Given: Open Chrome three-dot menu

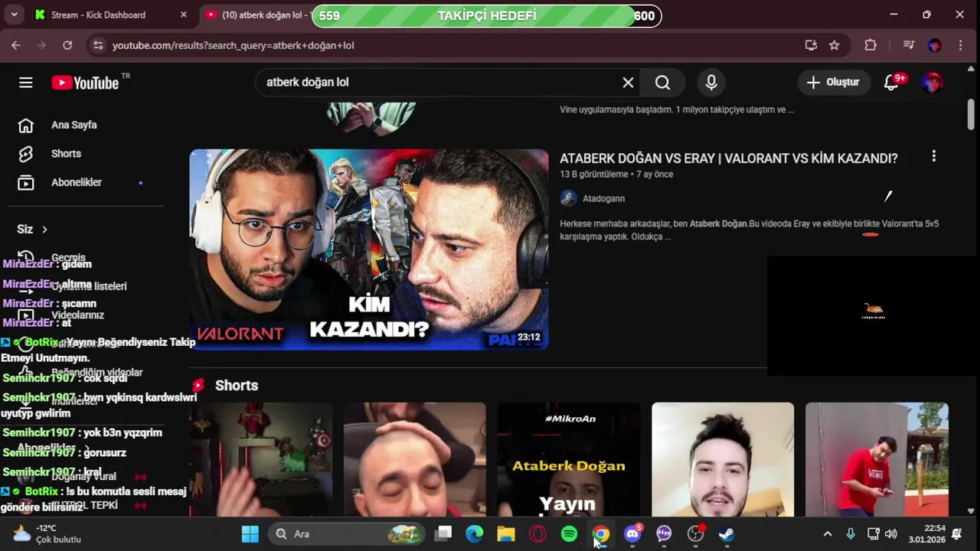Looking at the screenshot, I should point(960,45).
